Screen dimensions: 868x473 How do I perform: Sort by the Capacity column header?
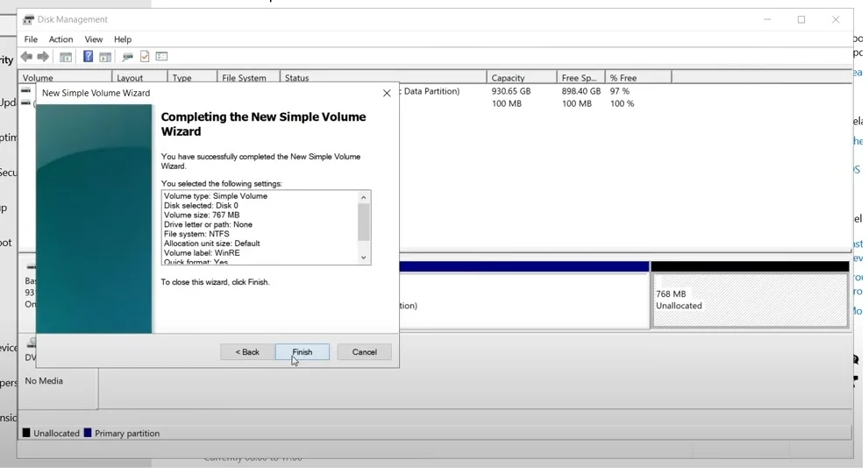coord(522,78)
